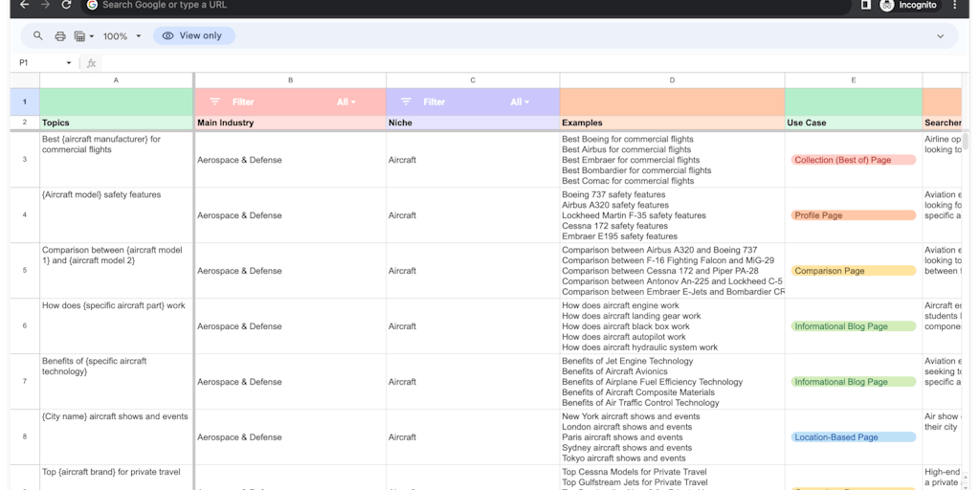Toggle the browser side panel icon
Screen dimensions: 980x490
click(x=865, y=5)
